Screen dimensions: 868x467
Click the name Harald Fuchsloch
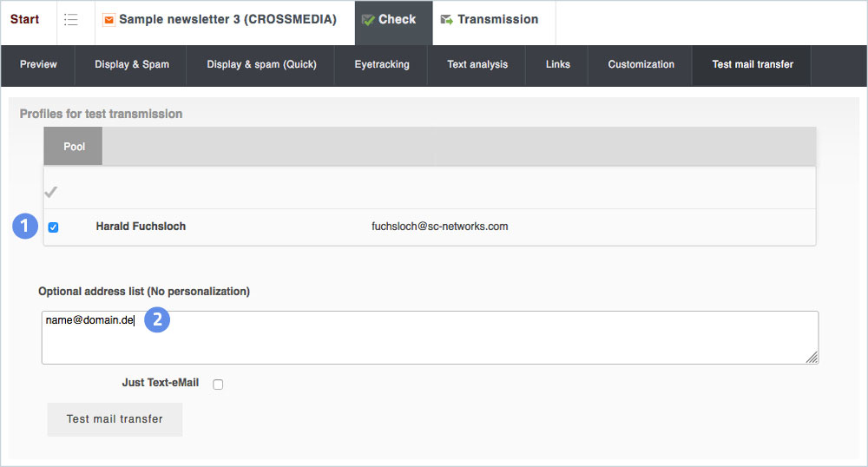click(141, 227)
